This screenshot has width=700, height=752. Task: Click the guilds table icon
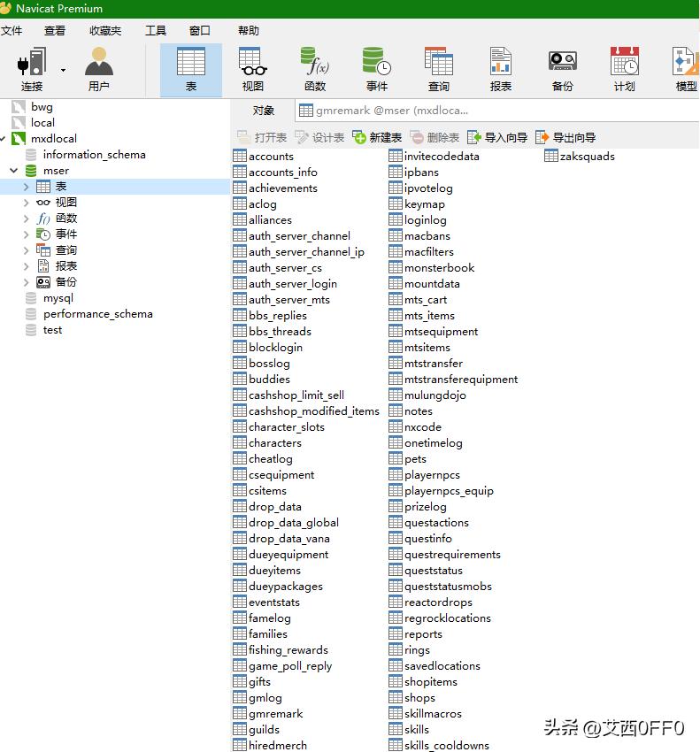pyautogui.click(x=240, y=729)
